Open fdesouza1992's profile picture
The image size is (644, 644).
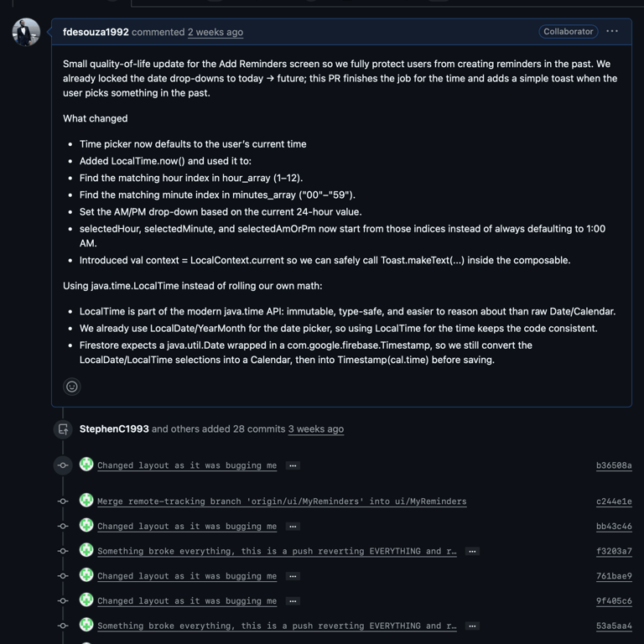click(26, 33)
